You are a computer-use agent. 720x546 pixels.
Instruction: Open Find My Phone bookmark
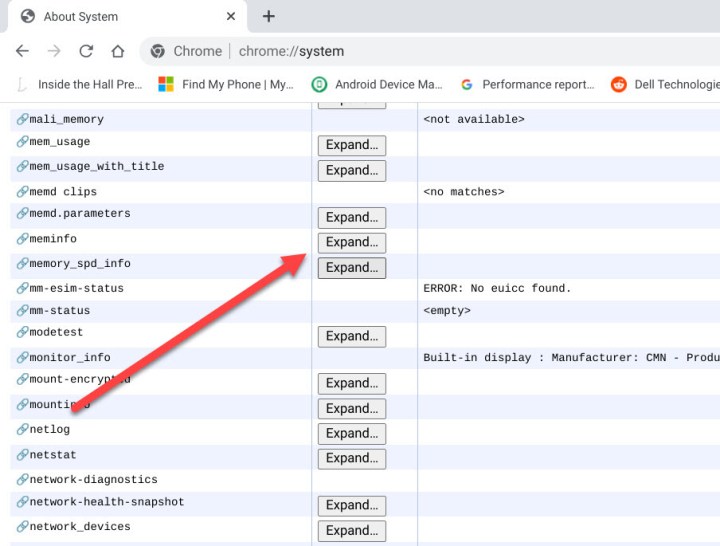click(226, 84)
